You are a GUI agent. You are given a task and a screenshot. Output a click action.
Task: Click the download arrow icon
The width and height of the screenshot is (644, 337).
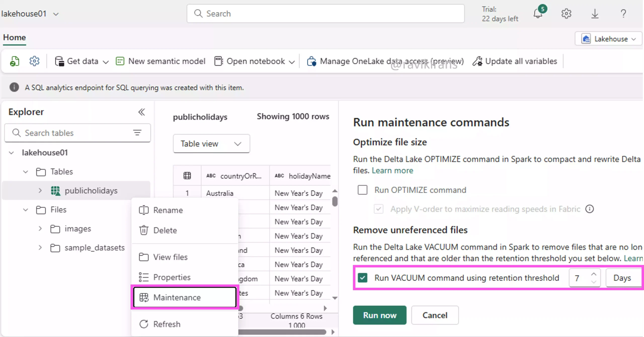click(595, 14)
